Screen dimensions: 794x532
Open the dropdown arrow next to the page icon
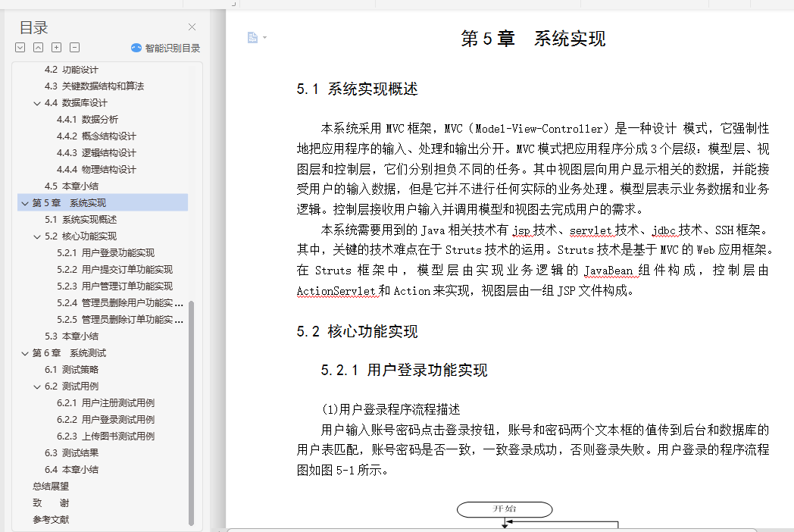[265, 37]
